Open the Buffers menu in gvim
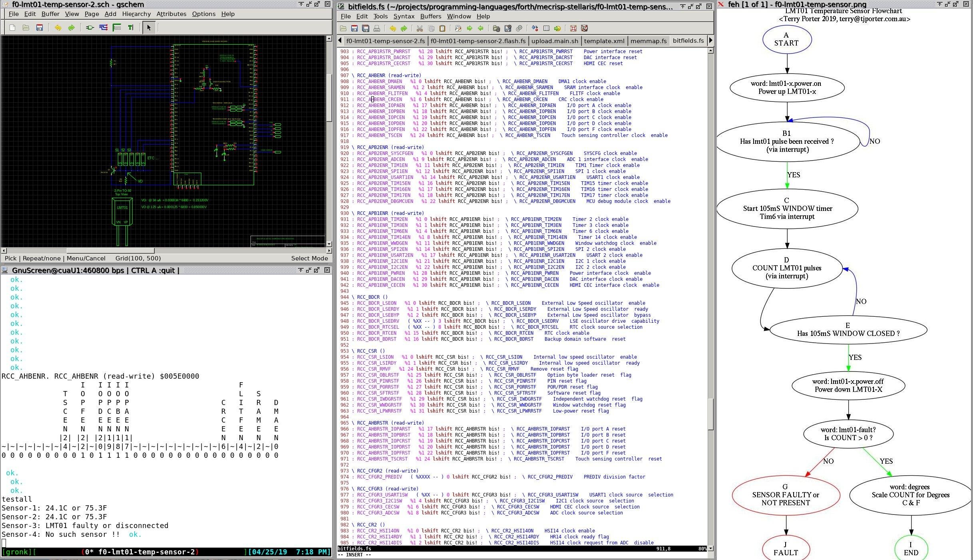 pyautogui.click(x=430, y=16)
